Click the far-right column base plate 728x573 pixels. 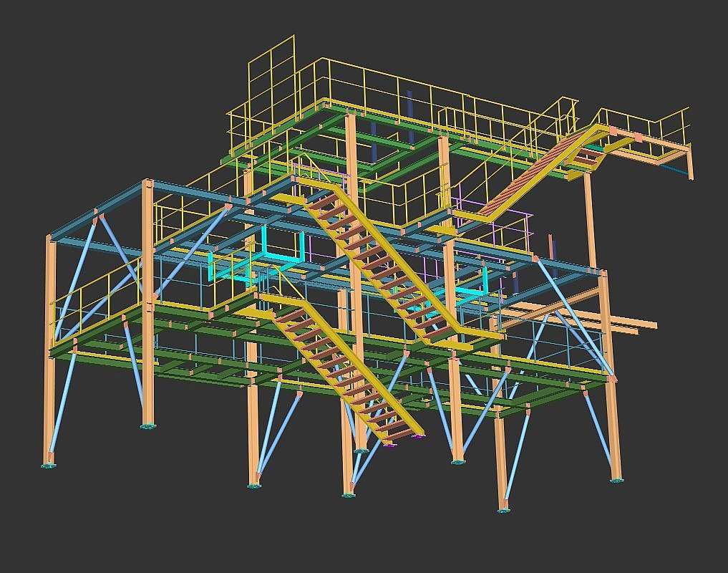pyautogui.click(x=616, y=480)
